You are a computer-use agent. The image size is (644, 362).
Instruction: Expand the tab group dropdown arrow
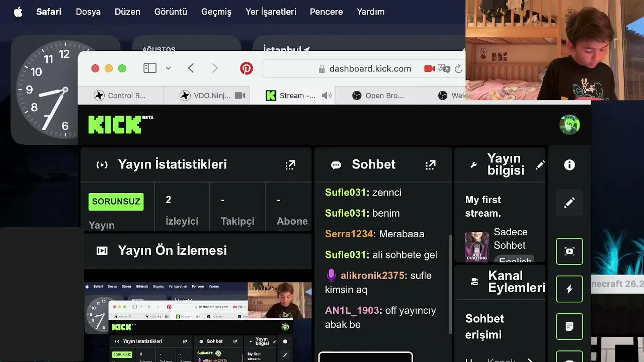click(x=168, y=68)
